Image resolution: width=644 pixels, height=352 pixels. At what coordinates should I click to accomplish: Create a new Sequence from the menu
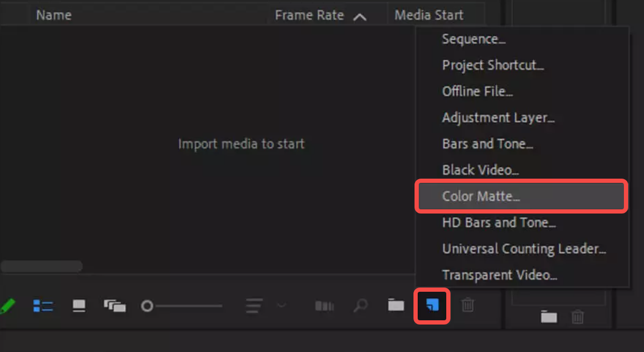tap(473, 39)
